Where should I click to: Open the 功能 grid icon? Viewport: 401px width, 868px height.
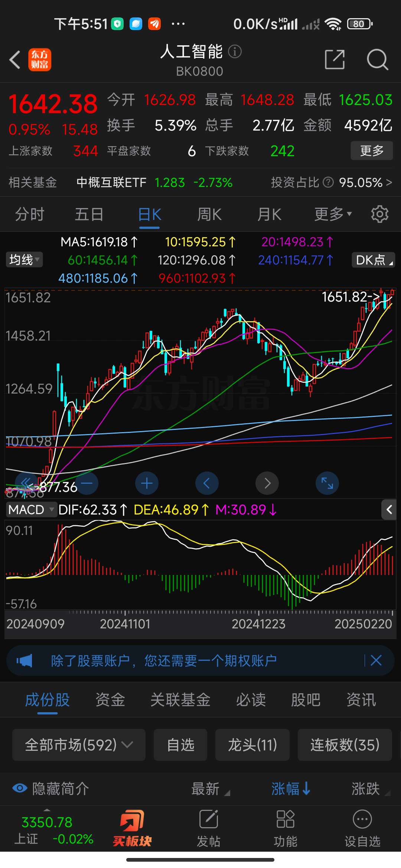[x=286, y=828]
